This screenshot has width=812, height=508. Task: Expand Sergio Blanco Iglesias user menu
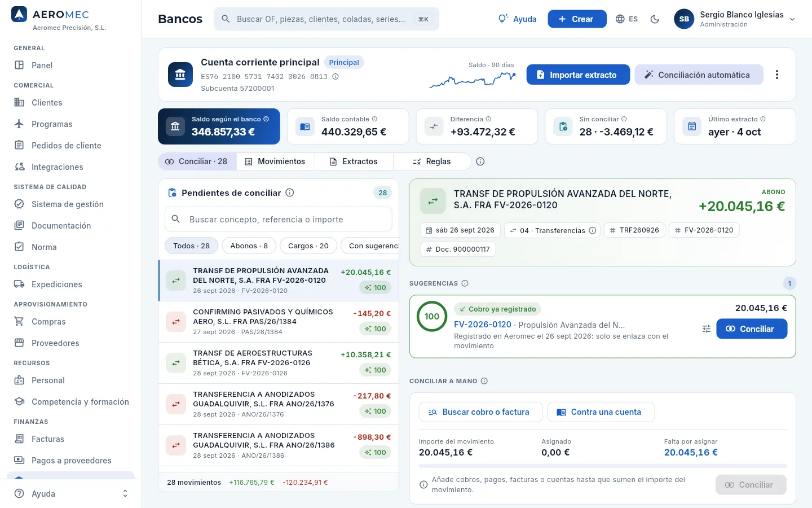(735, 19)
